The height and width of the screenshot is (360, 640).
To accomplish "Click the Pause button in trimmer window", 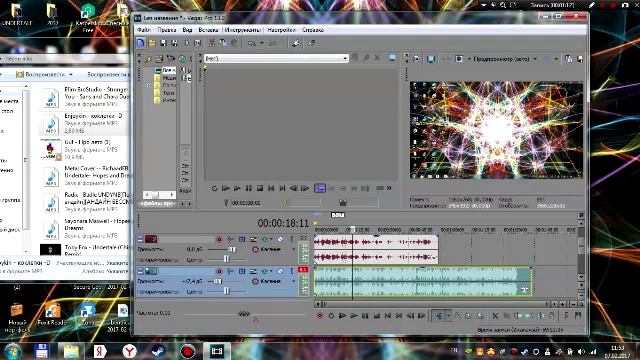I will (x=249, y=188).
